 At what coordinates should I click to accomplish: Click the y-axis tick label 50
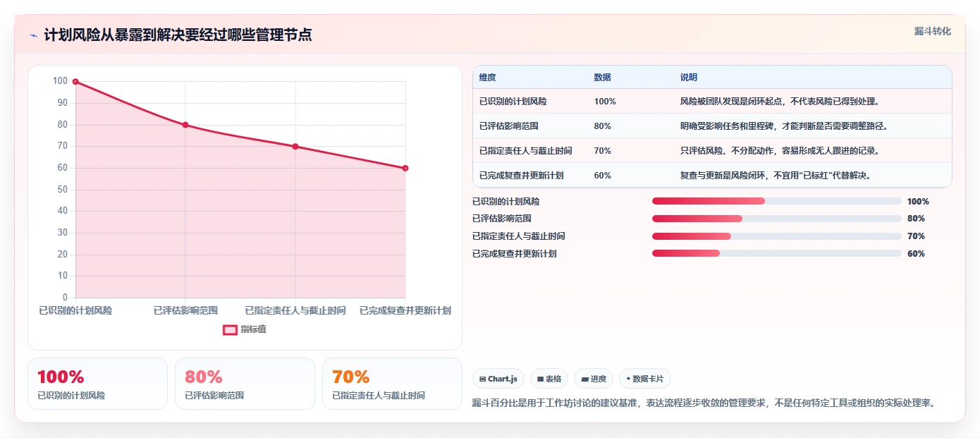(x=63, y=190)
